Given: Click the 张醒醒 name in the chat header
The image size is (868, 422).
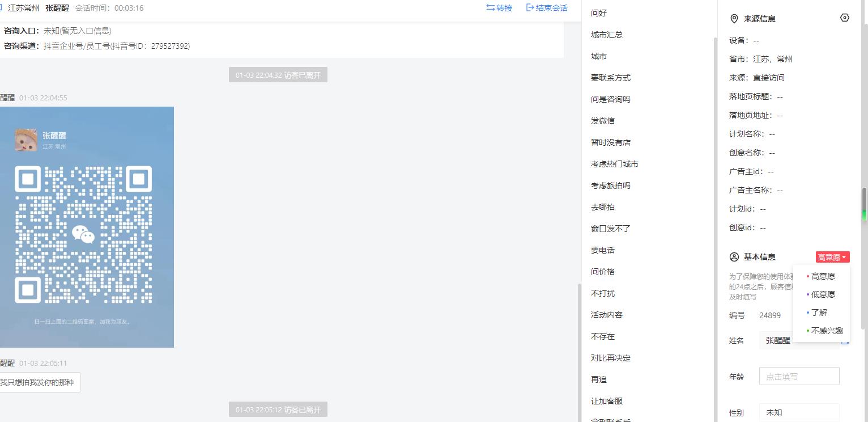Looking at the screenshot, I should pos(57,8).
